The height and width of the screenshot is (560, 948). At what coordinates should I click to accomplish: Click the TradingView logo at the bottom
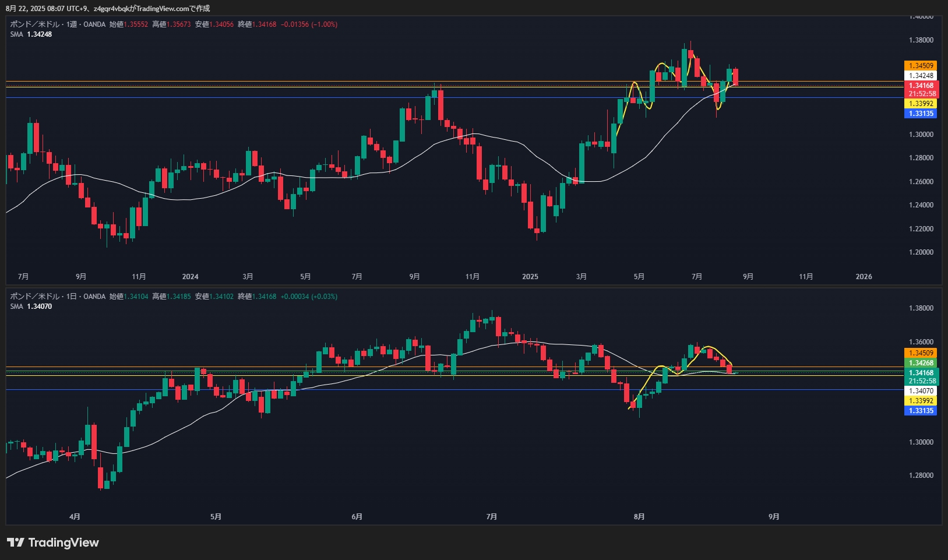coord(53,543)
